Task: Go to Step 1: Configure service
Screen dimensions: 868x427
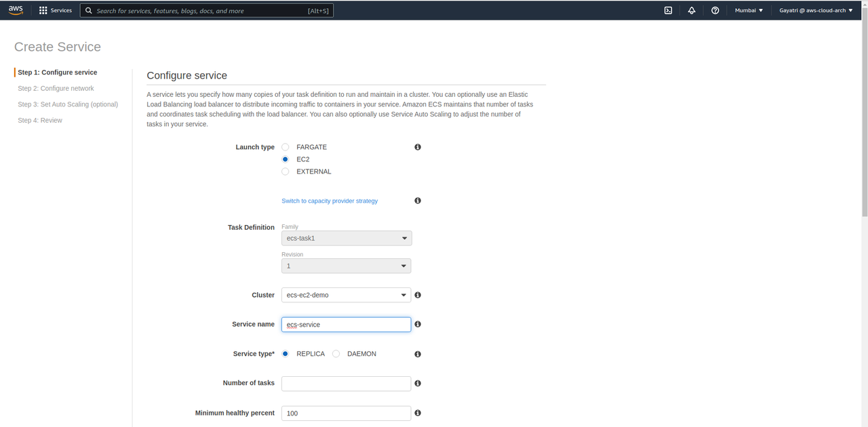Action: (58, 73)
